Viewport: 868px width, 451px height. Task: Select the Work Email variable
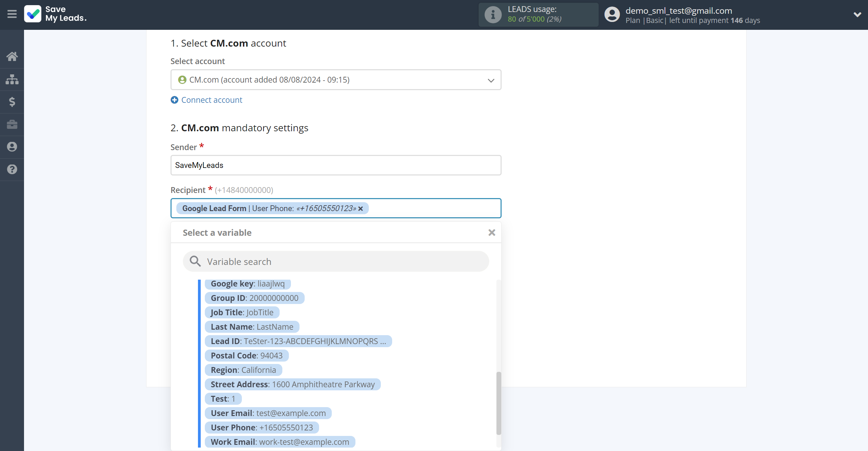tap(280, 442)
